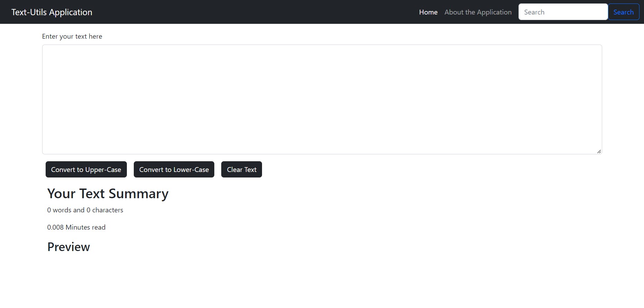This screenshot has width=644, height=308.
Task: Click the white margin left of text area
Action: [x=21, y=99]
